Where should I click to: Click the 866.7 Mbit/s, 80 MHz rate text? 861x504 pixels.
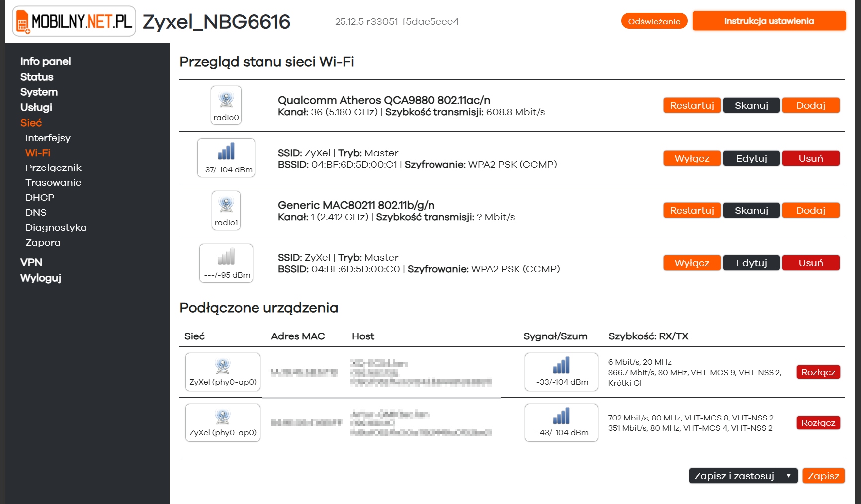[x=695, y=372]
